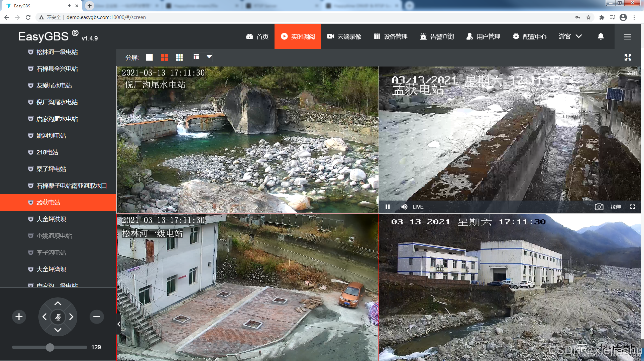This screenshot has height=361, width=644.
Task: Click the PTZ speed slider handle
Action: [x=50, y=347]
